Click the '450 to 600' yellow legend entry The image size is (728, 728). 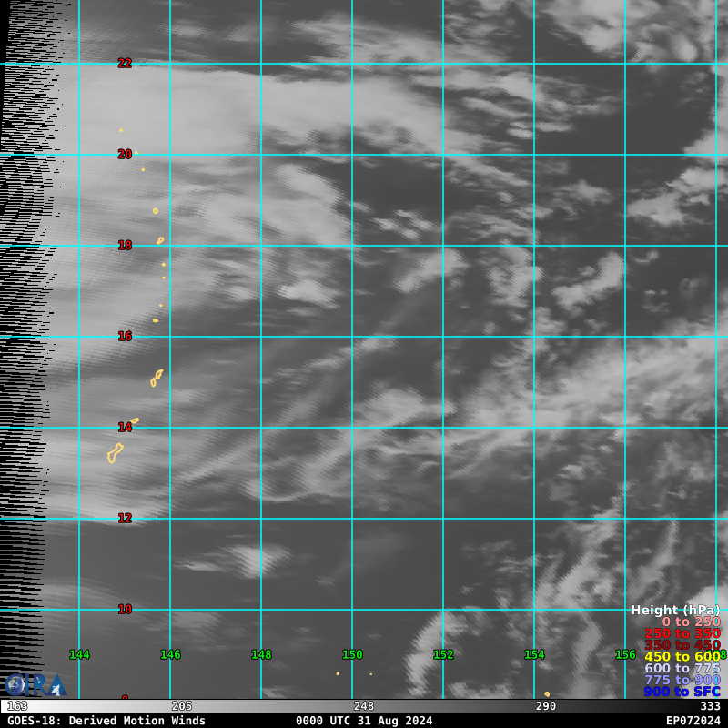pyautogui.click(x=682, y=656)
